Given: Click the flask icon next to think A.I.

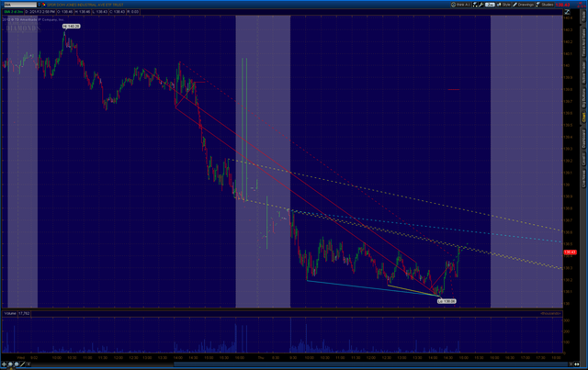Looking at the screenshot, I should tap(475, 5).
